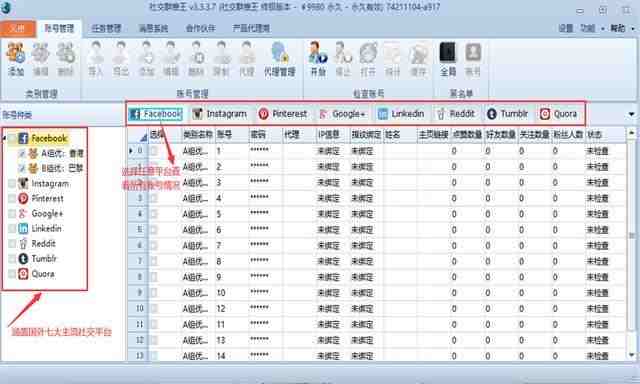
Task: Click 编辑 icon in 账号管理 group
Action: click(171, 59)
